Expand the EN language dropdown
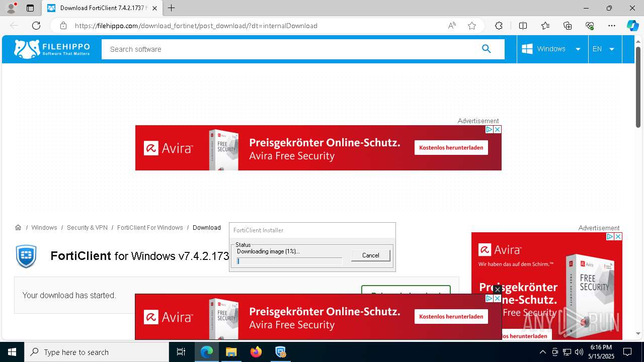This screenshot has height=362, width=644. pos(604,49)
